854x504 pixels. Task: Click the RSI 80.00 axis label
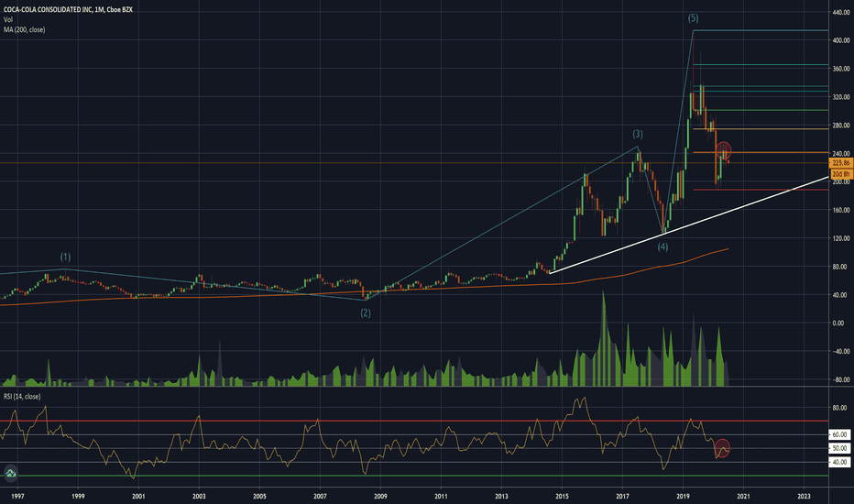[x=841, y=408]
